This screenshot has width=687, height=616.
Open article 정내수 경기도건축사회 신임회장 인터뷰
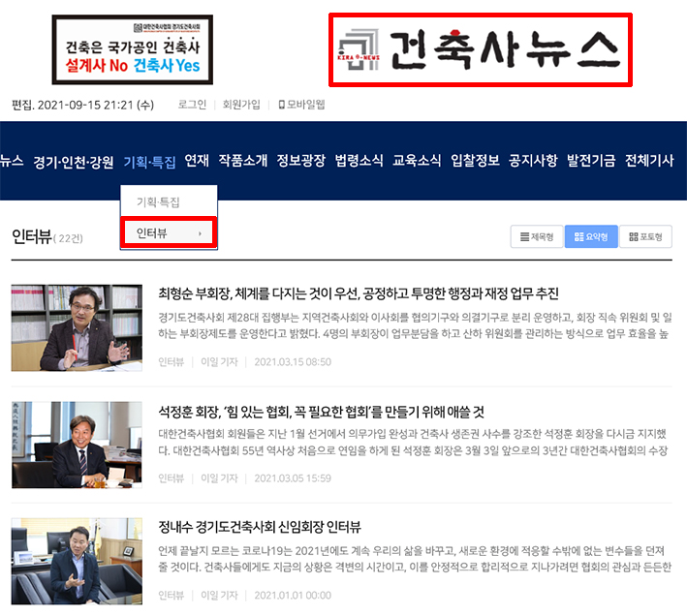coord(260,527)
